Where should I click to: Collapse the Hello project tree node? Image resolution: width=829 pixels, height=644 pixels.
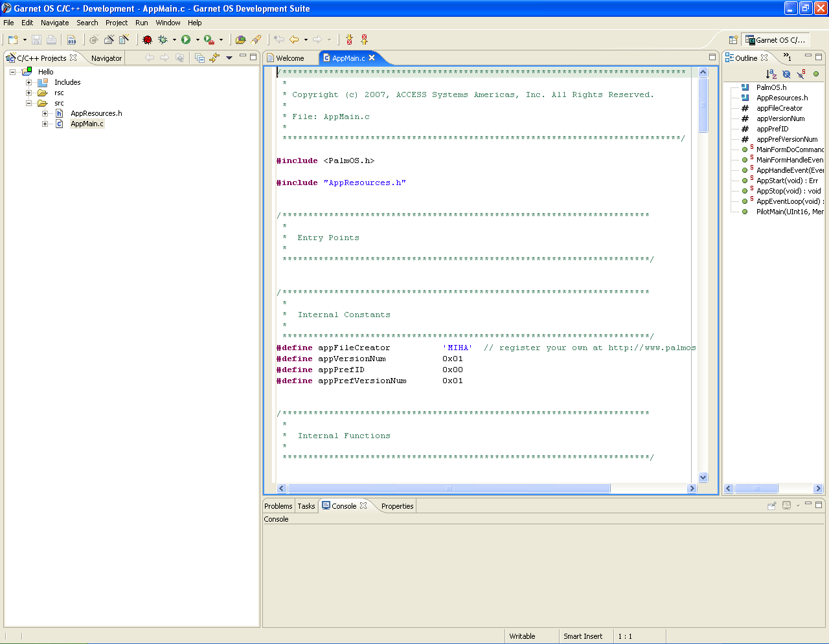coord(13,72)
